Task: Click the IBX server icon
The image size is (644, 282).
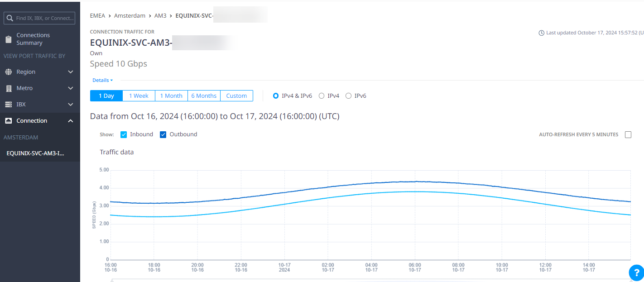Action: 9,104
